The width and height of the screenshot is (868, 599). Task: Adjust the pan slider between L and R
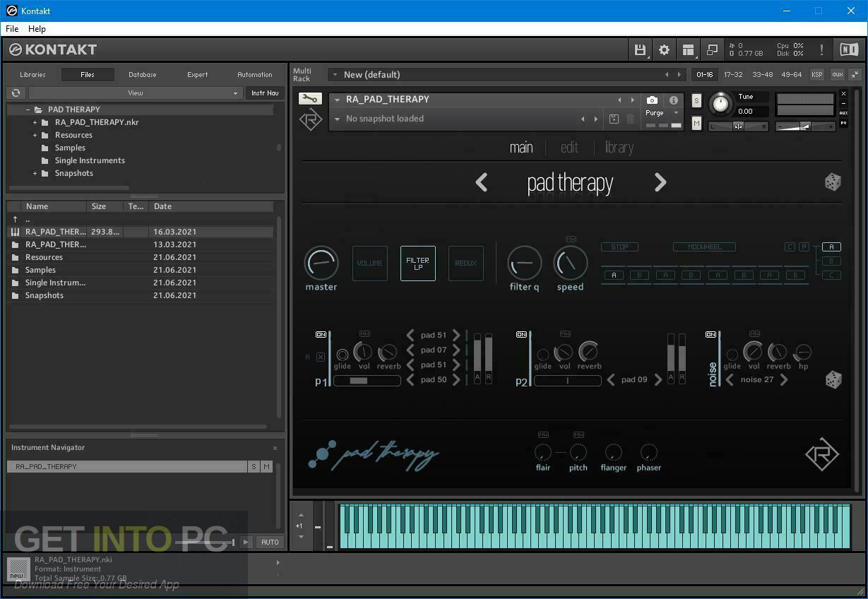click(738, 126)
